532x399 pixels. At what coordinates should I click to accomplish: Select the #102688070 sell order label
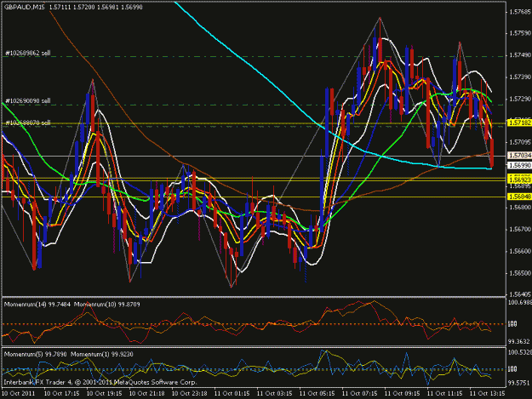28,123
